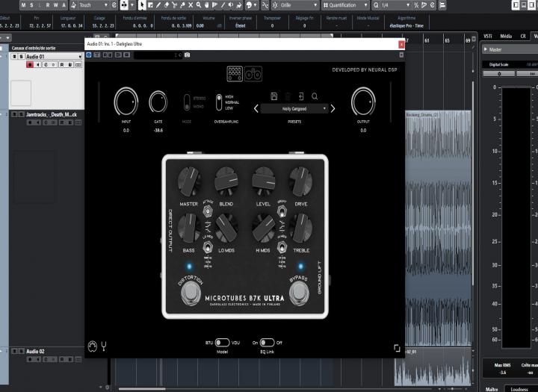Open MIDI settings icon in Darkglass plugin
The height and width of the screenshot is (392, 538).
93,346
